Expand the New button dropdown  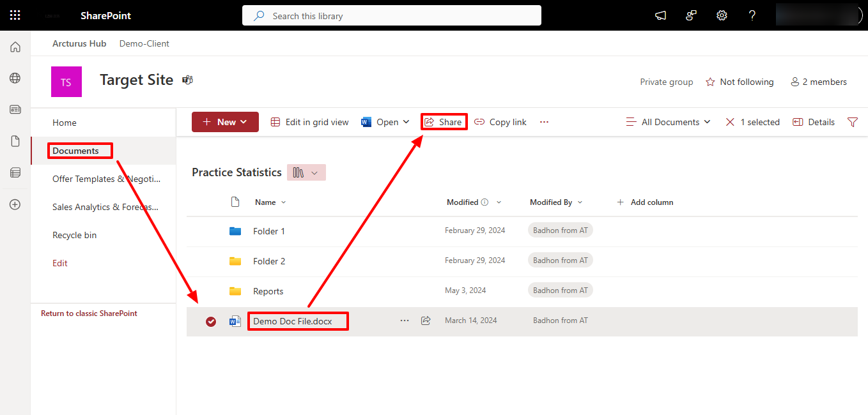[244, 122]
